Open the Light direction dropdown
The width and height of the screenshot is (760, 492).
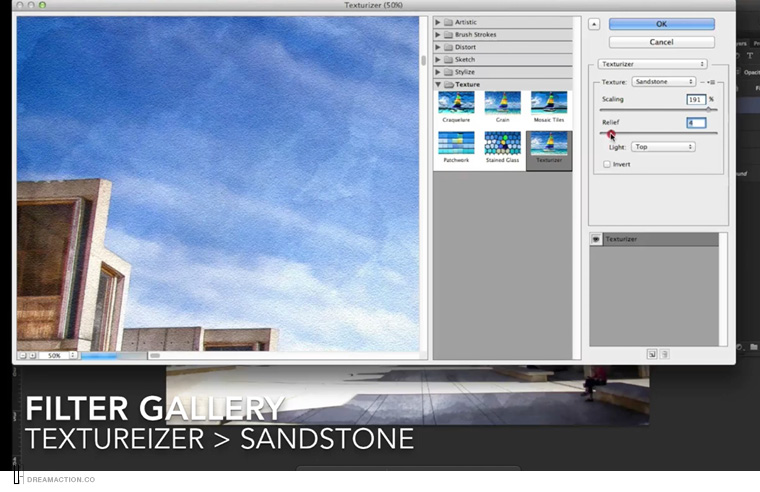coord(663,147)
